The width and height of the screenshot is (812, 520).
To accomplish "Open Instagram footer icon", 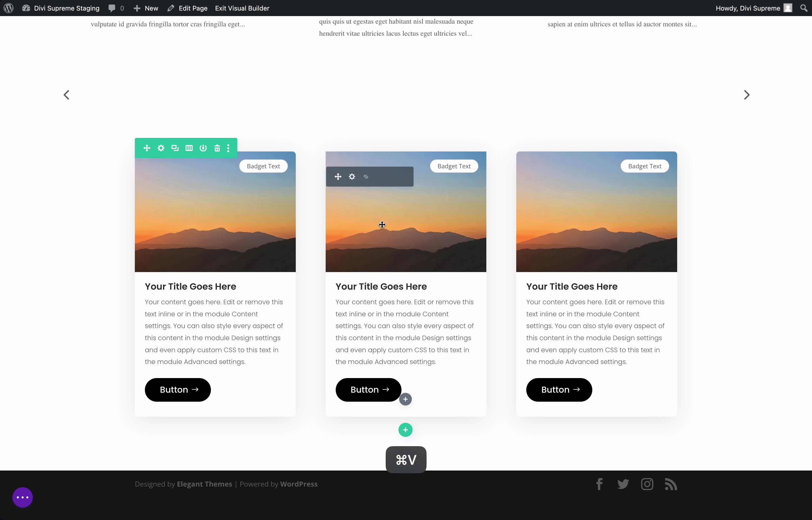I will coord(647,484).
